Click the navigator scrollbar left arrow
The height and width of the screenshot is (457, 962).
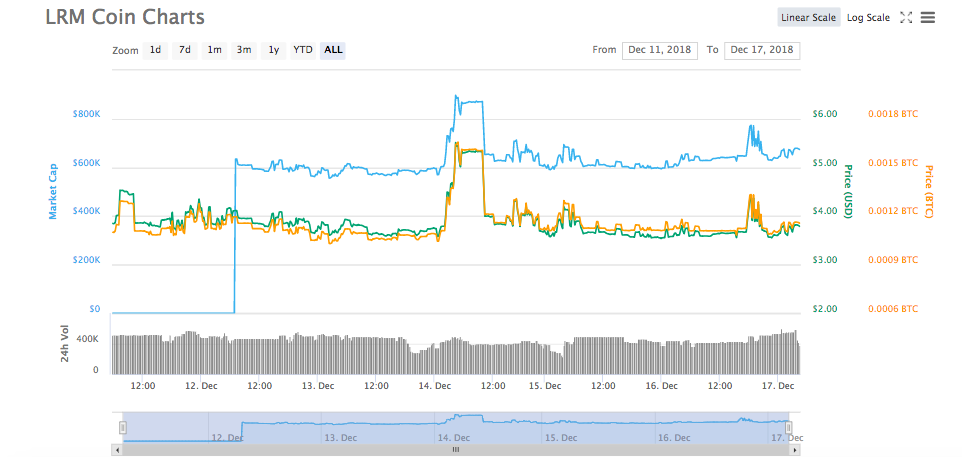coord(119,450)
